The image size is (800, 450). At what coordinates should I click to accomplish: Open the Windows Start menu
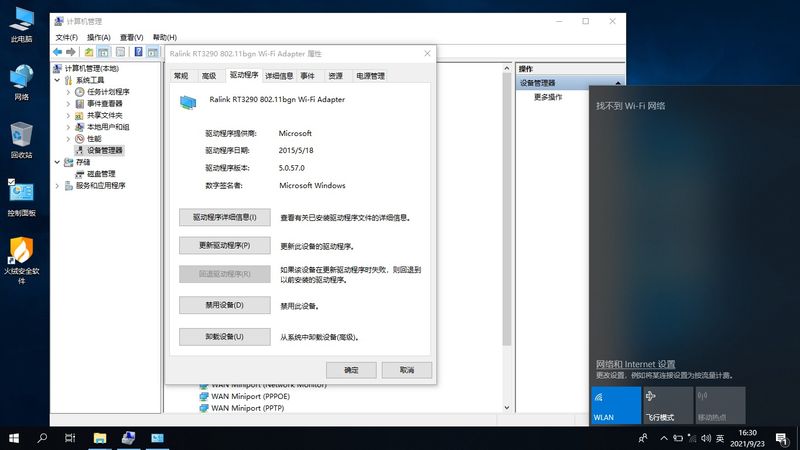[14, 438]
